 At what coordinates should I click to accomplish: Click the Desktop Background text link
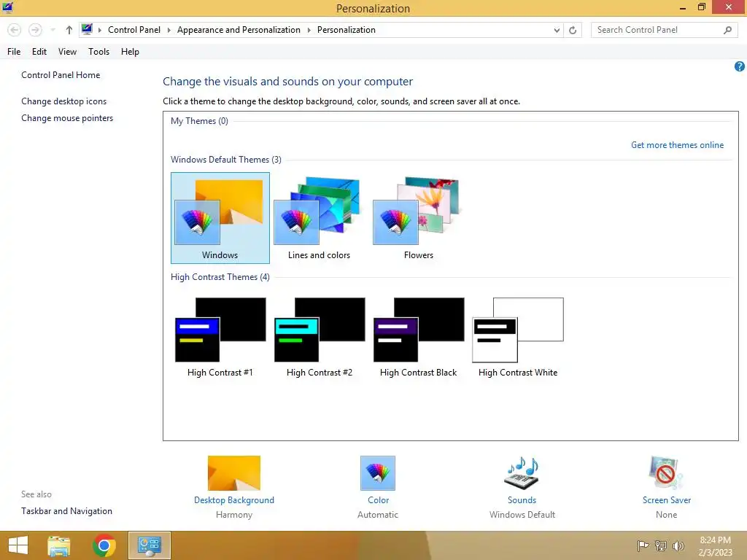(234, 500)
